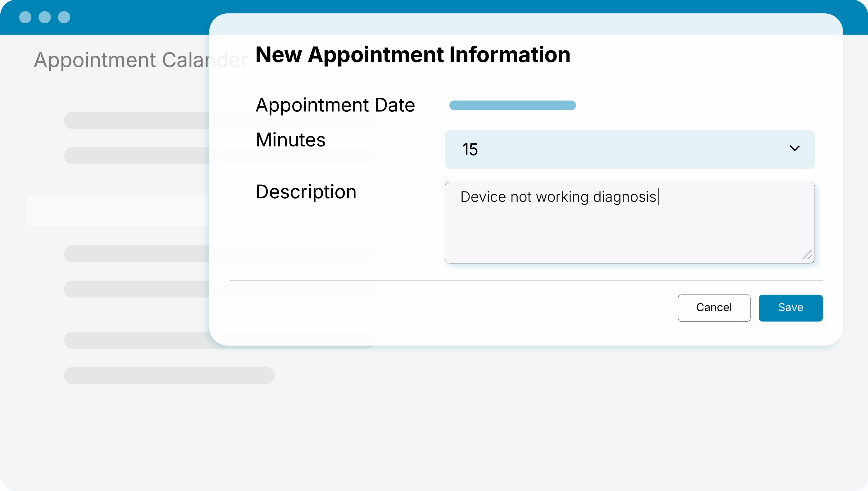Click the Cancel button

[x=714, y=308]
